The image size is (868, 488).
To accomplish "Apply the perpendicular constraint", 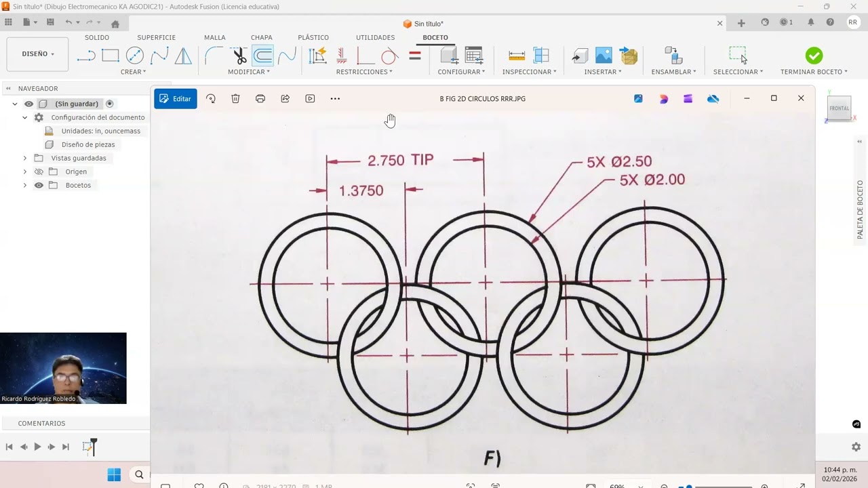I will click(x=366, y=56).
